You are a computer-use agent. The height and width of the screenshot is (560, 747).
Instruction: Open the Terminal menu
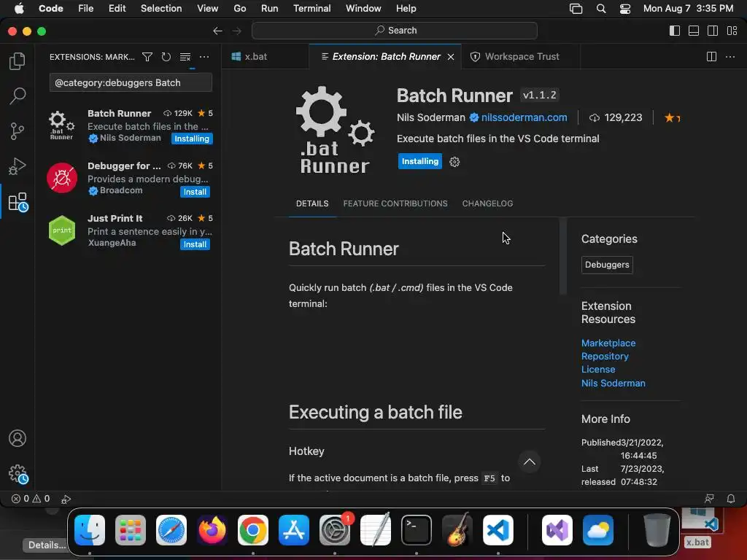coord(311,9)
